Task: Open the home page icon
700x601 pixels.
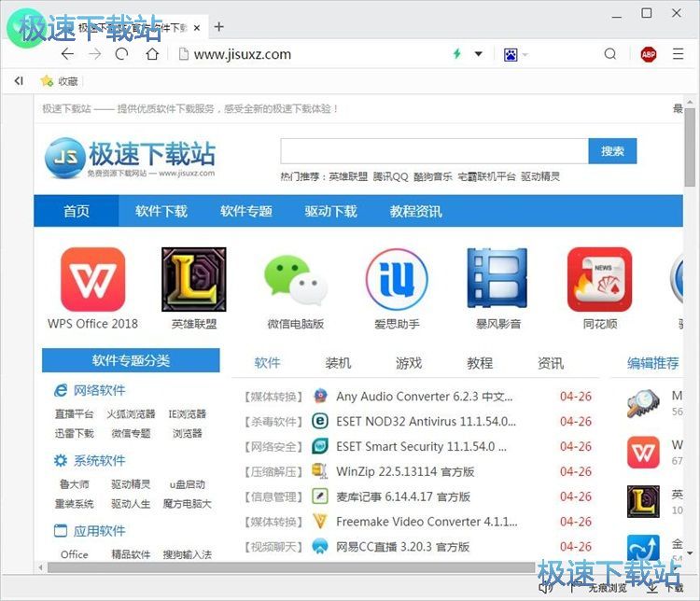Action: click(152, 54)
